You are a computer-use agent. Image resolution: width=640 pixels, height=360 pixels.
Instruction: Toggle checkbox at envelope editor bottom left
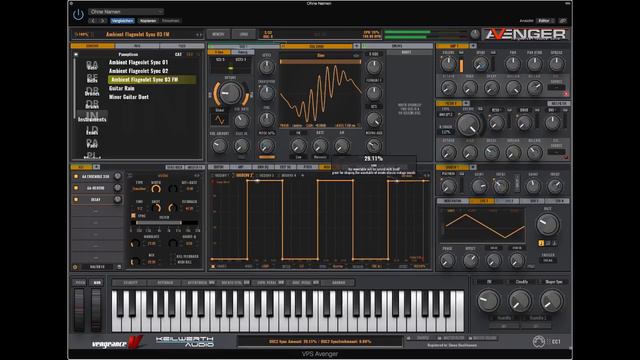click(213, 267)
